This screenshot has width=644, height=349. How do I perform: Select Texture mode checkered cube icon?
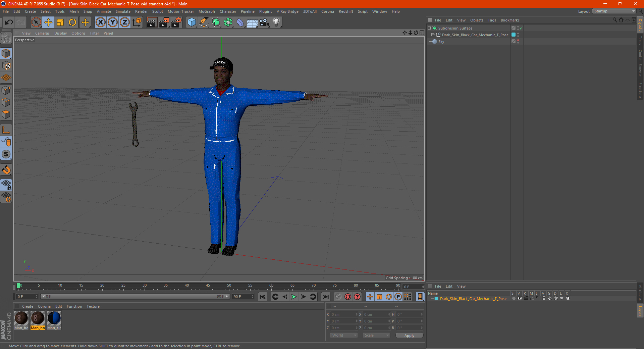6,66
